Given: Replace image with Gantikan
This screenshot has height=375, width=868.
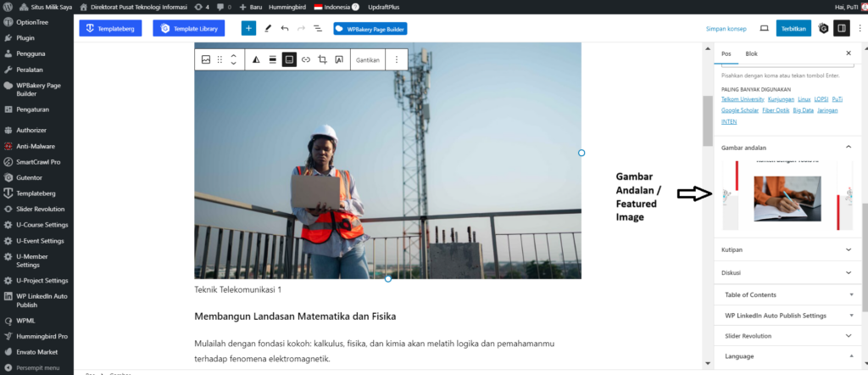Looking at the screenshot, I should pyautogui.click(x=368, y=59).
